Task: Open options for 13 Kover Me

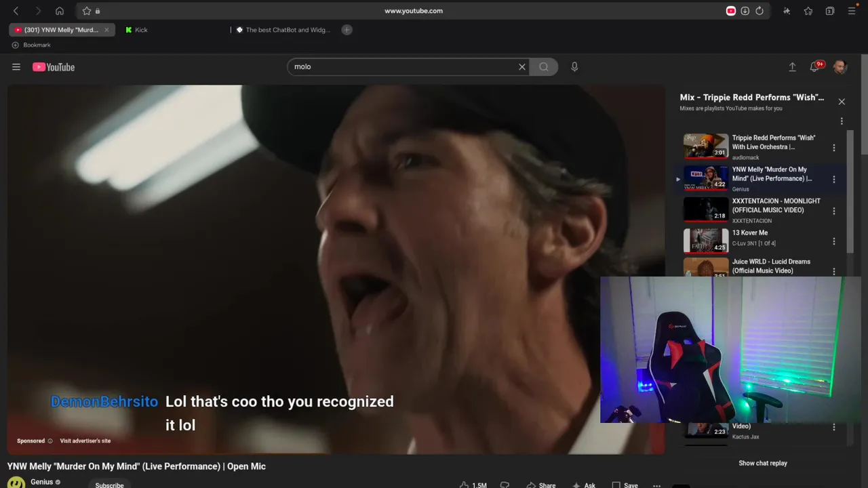Action: [834, 241]
